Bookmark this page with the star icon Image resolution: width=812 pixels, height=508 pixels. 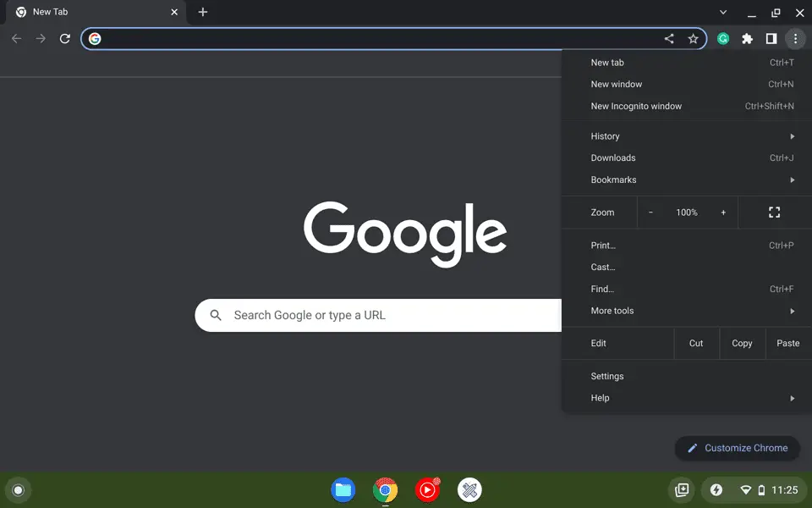click(694, 38)
